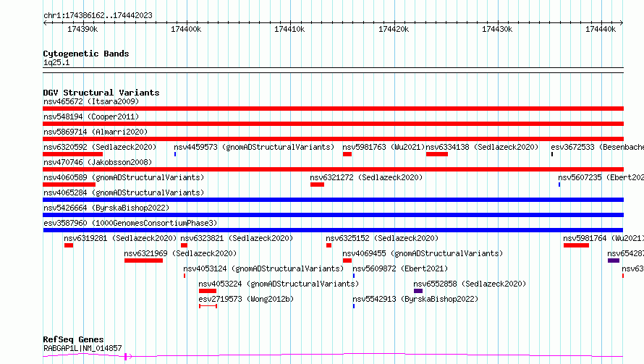Click the RABGAP1L exon marker
The width and height of the screenshot is (644, 364).
click(125, 357)
